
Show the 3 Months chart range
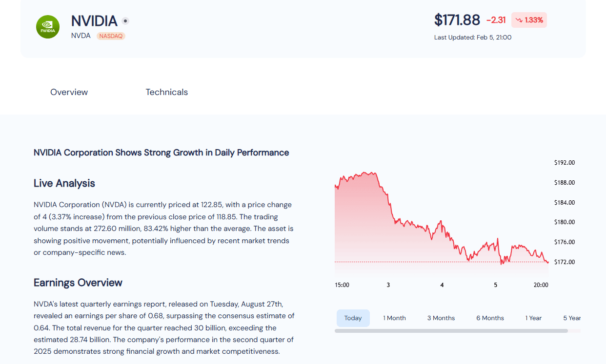pyautogui.click(x=441, y=318)
